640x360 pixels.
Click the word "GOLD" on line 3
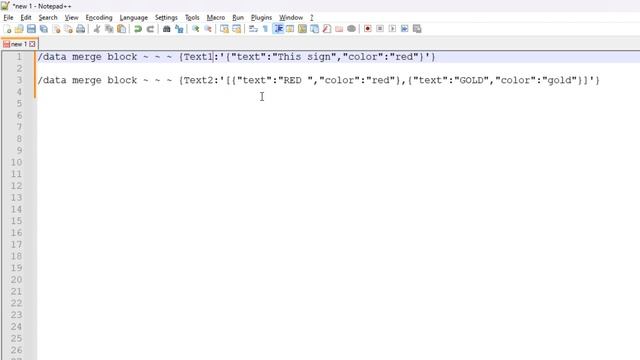pos(471,80)
